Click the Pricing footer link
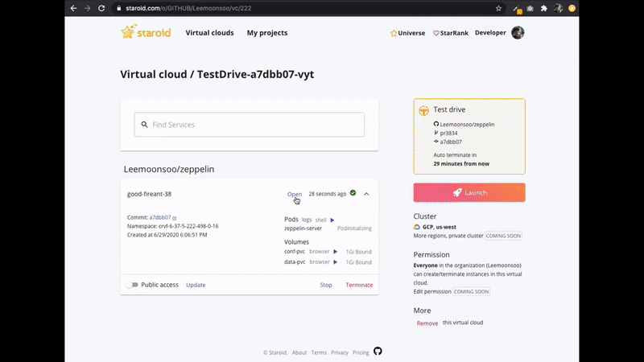Image resolution: width=644 pixels, height=362 pixels. point(361,352)
